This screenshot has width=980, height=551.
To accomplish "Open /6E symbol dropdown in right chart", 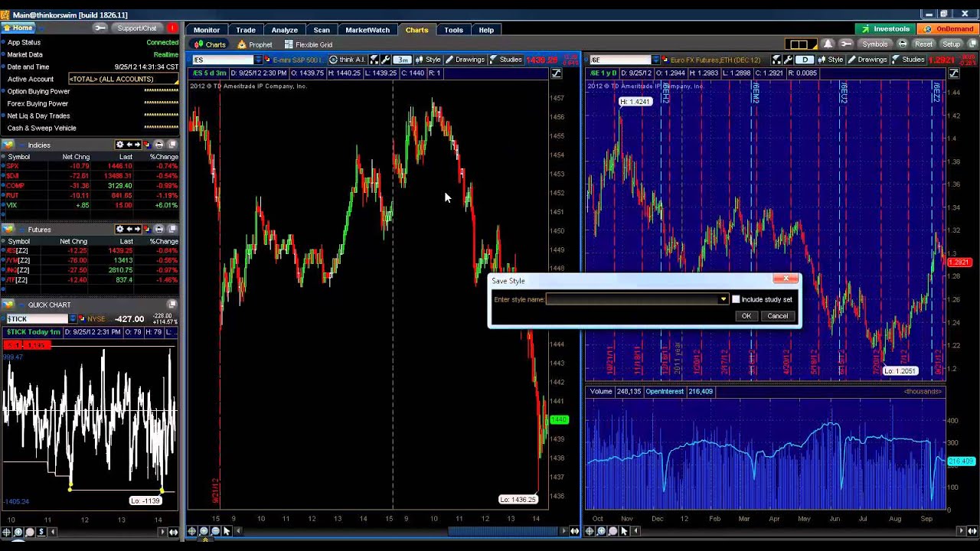I will [x=656, y=60].
